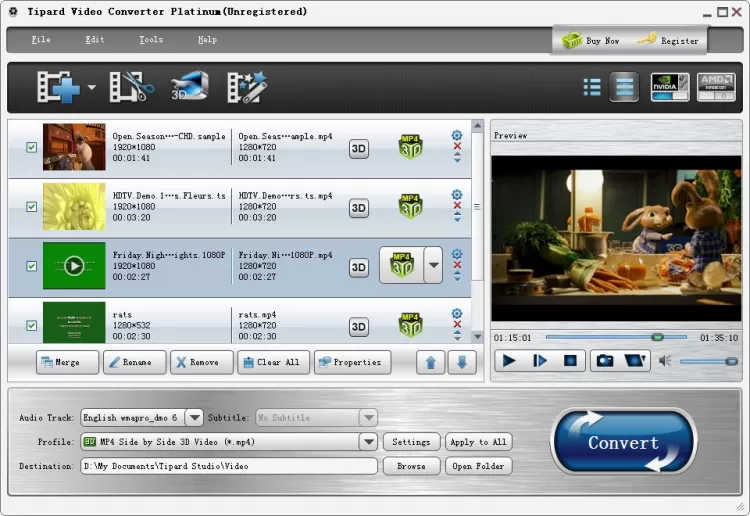
Task: Open the Effect magic wand tool
Action: click(x=247, y=87)
